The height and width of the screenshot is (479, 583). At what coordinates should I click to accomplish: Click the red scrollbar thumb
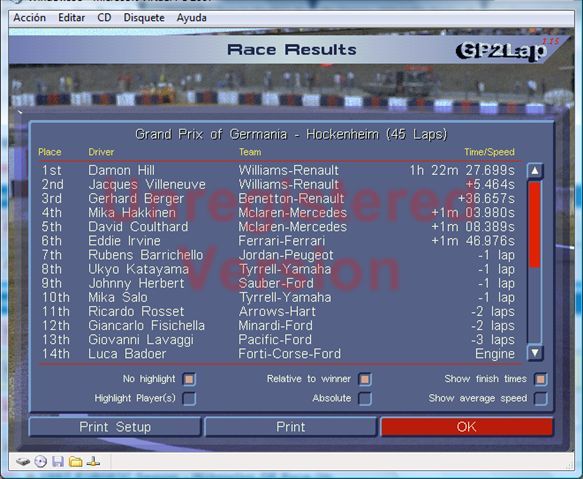[535, 224]
